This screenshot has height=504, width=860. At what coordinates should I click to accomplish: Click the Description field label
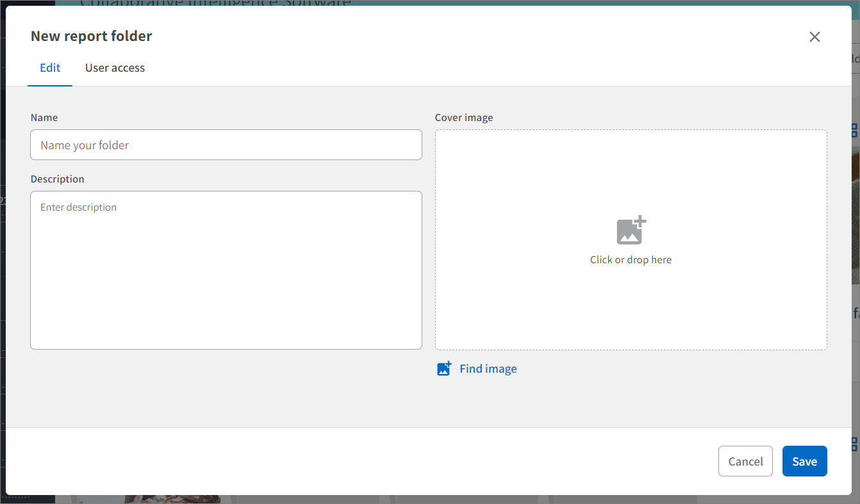58,179
